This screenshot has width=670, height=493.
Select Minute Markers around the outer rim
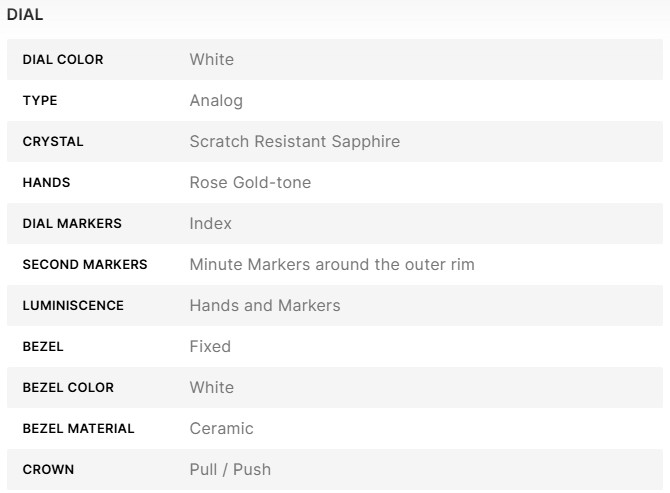coord(332,265)
